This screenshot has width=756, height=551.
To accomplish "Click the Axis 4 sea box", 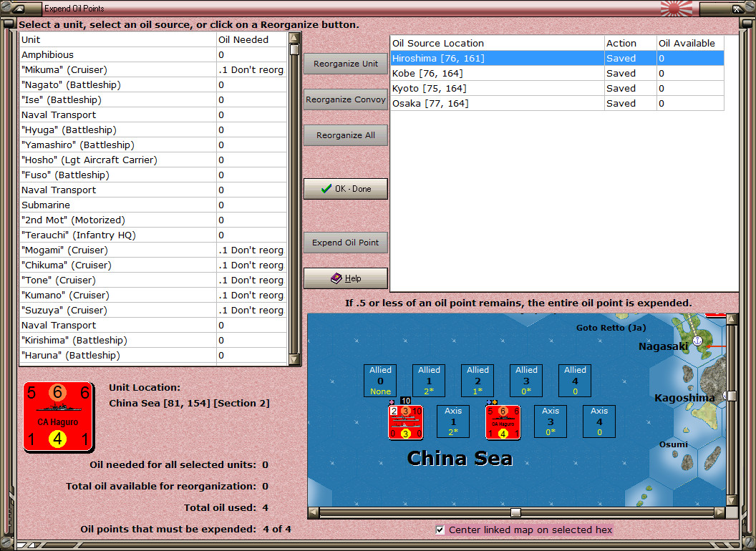I will 599,421.
